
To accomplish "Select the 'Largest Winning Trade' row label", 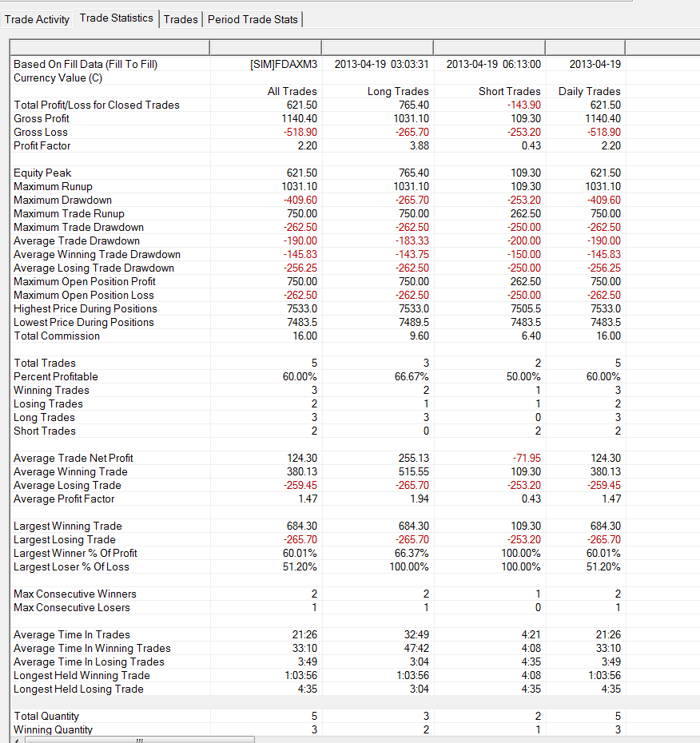I will (x=68, y=526).
